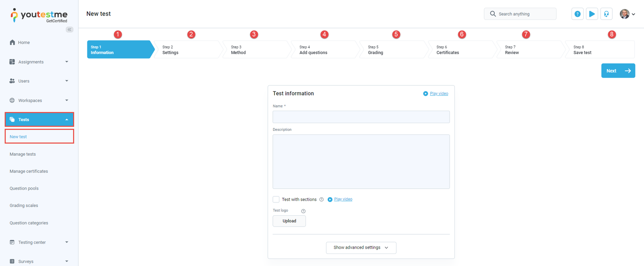The width and height of the screenshot is (644, 266).
Task: Collapse the sidebar with double-chevron icon
Action: (x=70, y=29)
